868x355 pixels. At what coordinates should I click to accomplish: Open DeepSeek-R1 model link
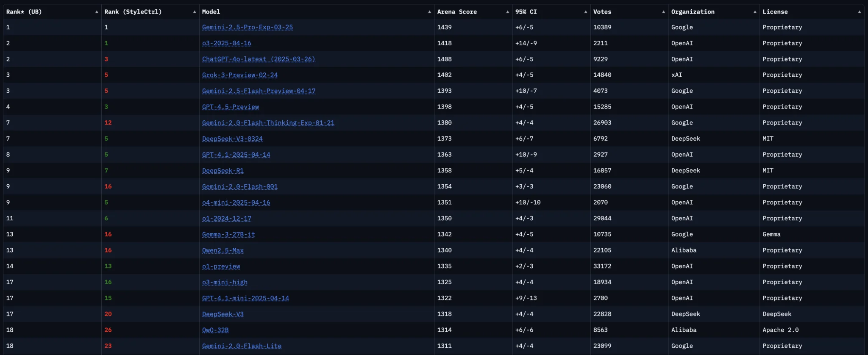click(223, 171)
